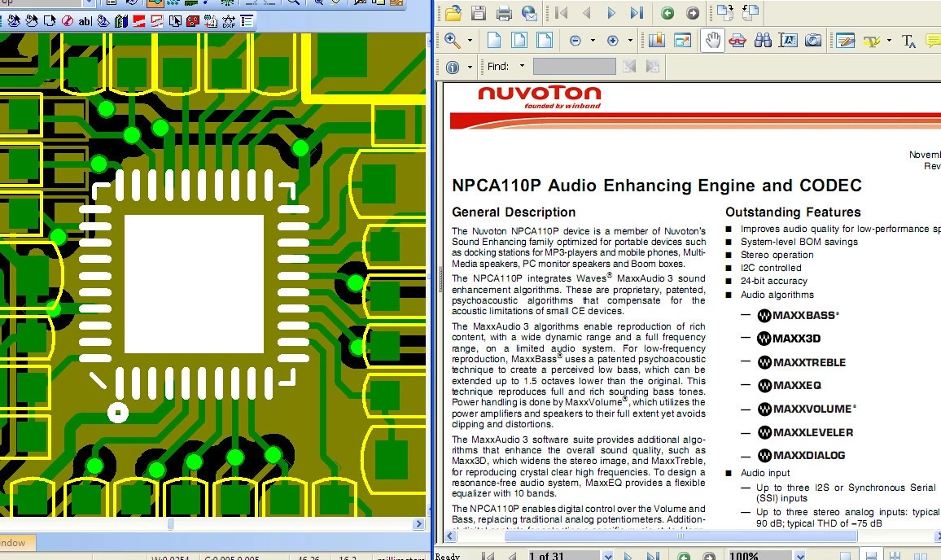Click the '1 of 31' page number field
This screenshot has width=941, height=560.
563,556
